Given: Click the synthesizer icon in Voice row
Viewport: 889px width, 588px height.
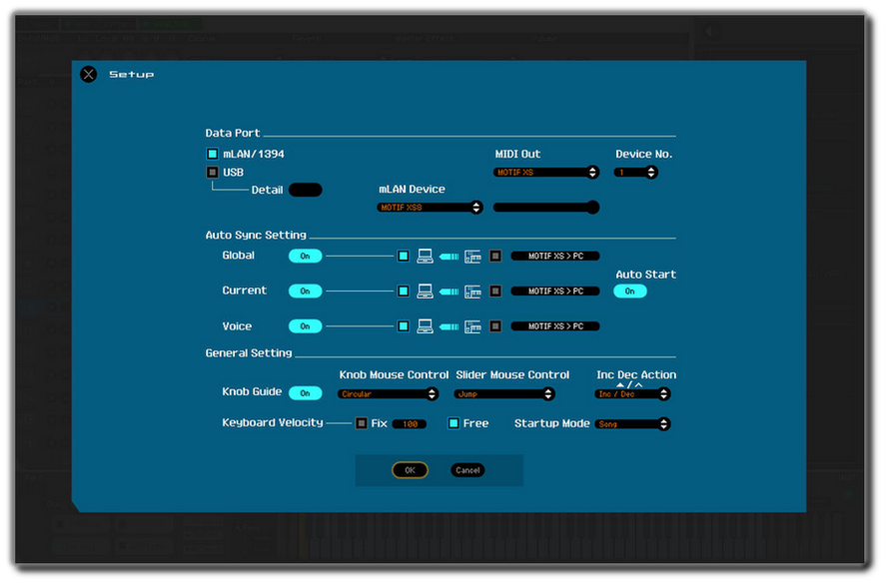Looking at the screenshot, I should coord(472,326).
